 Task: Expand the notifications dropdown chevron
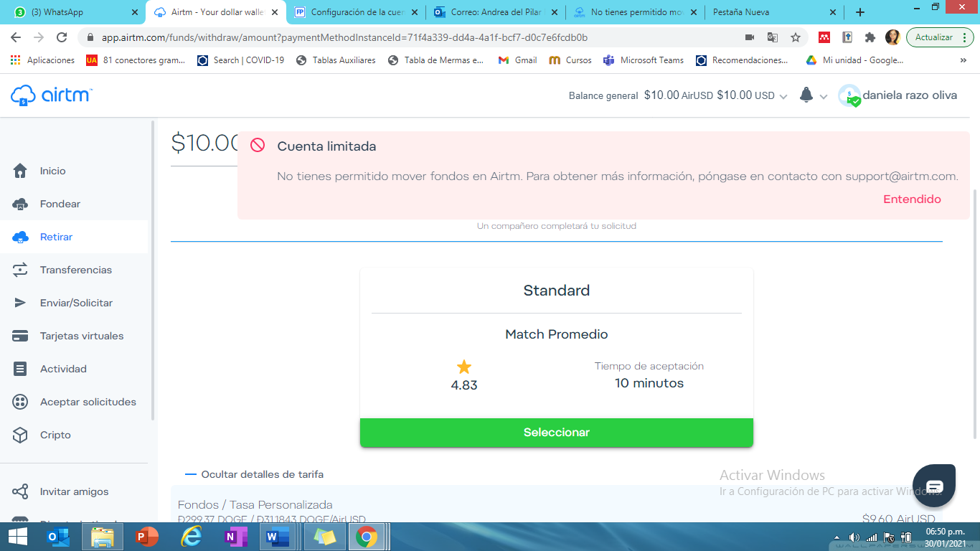coord(823,96)
